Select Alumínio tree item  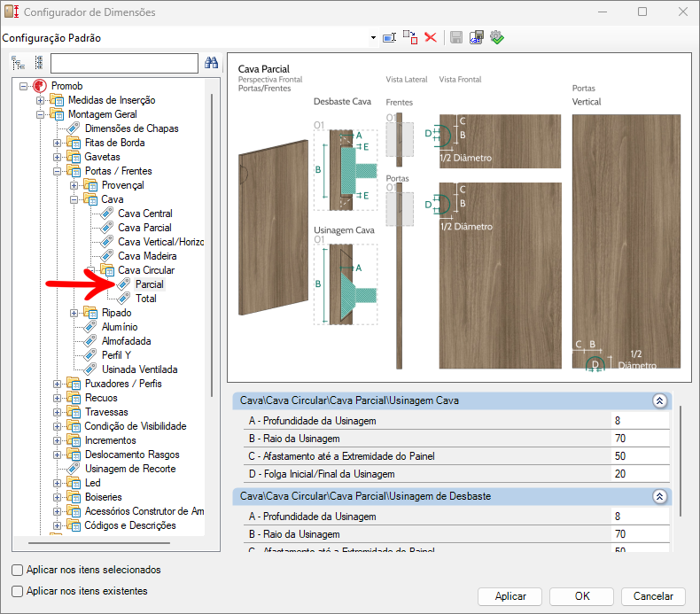pyautogui.click(x=120, y=327)
